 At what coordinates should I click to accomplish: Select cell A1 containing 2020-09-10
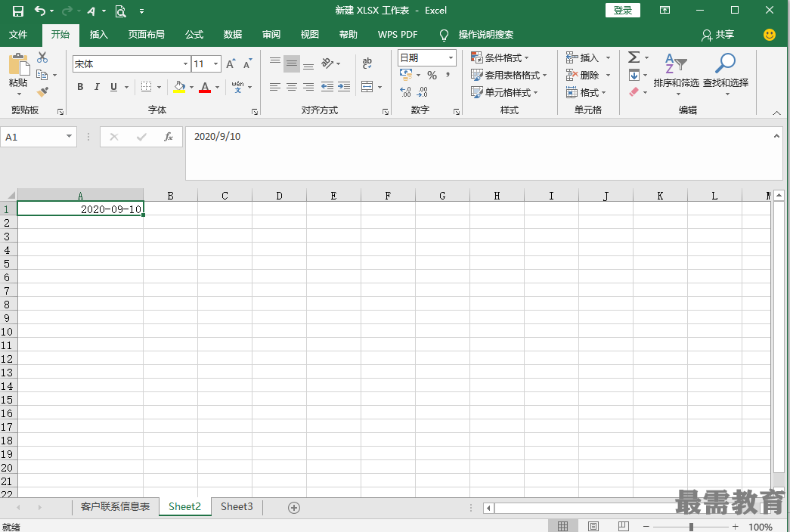(81, 209)
